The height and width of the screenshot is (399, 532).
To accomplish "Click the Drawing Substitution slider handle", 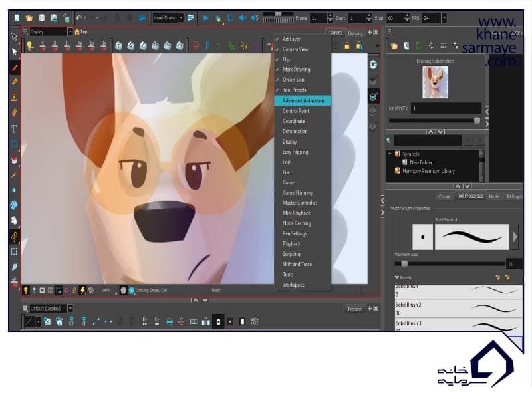I will point(477,120).
